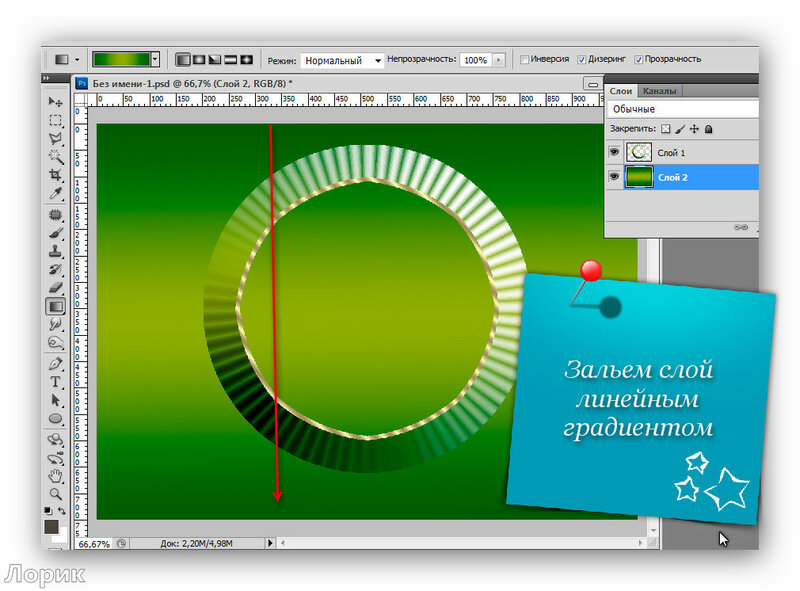Select the Horizontal Type tool
This screenshot has width=800, height=591.
coord(56,382)
